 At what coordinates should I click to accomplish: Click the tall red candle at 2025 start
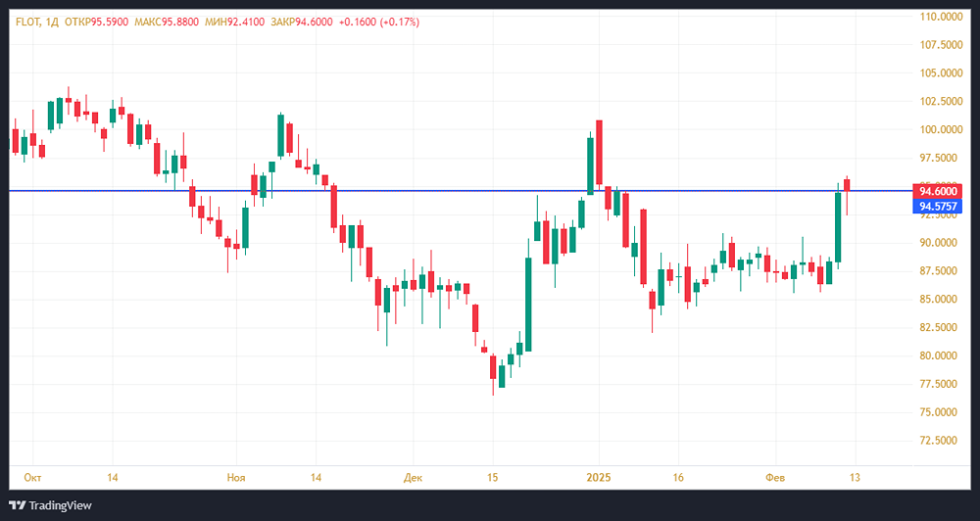(x=599, y=153)
